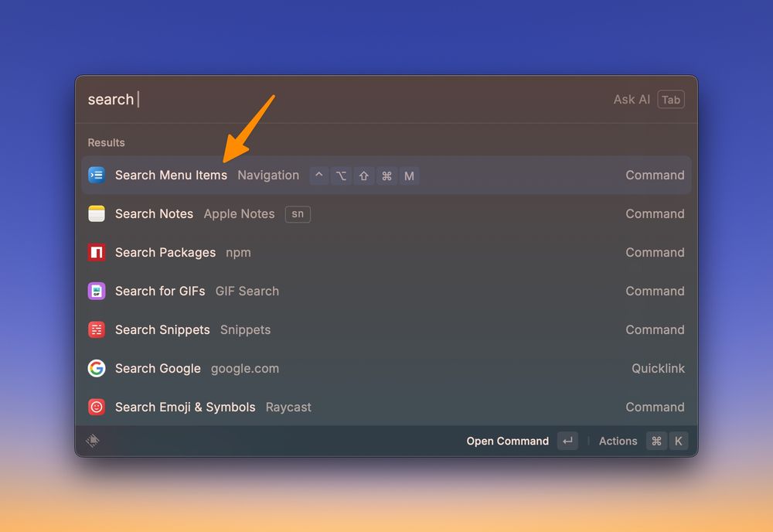Click the Option key in Menu Items hotkey
This screenshot has width=773, height=532.
tap(341, 176)
